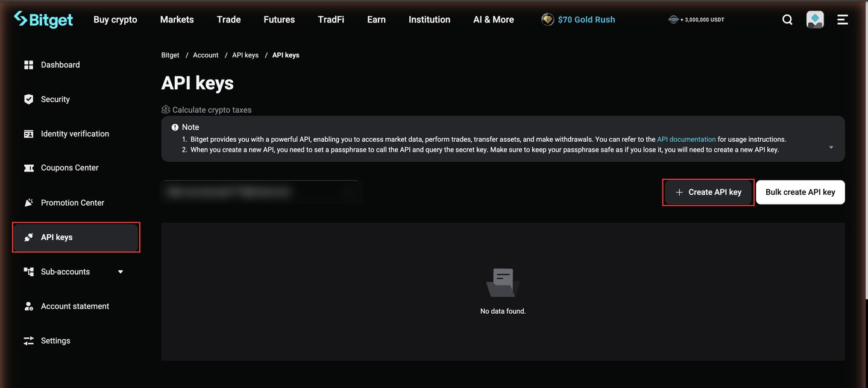Screen dimensions: 868x388
Task: Click the Bitget logo
Action: [43, 19]
